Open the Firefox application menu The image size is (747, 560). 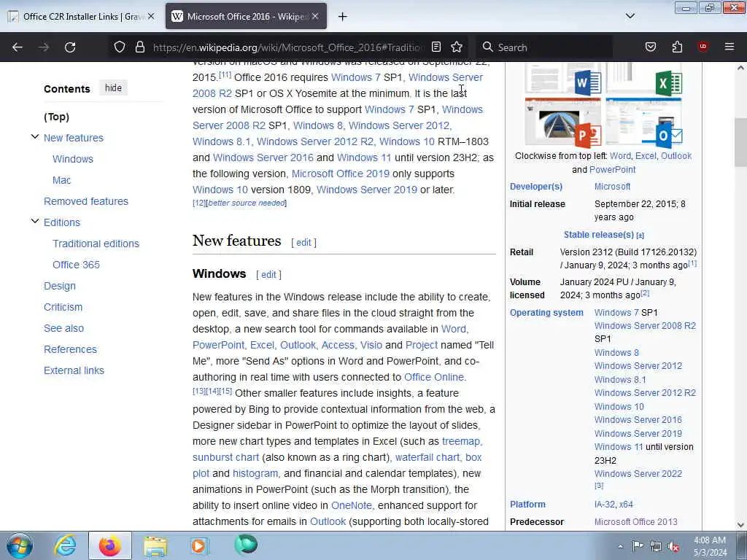(x=729, y=47)
